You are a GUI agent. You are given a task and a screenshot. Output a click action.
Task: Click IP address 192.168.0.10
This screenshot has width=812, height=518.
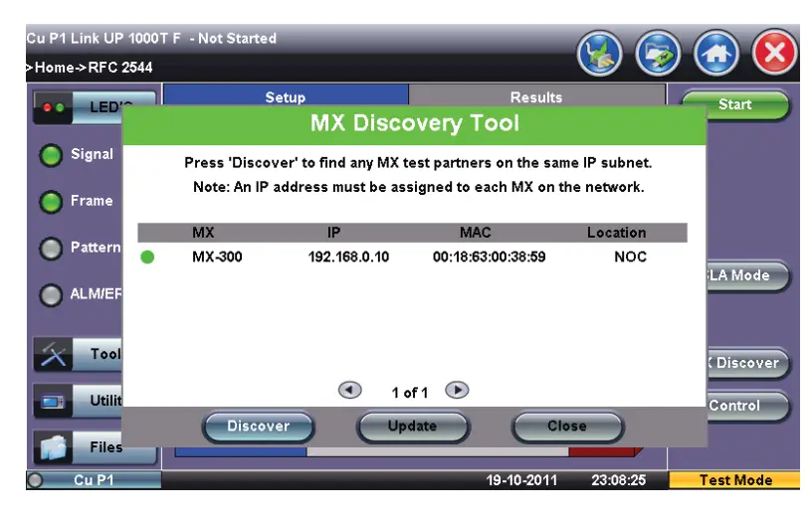(x=348, y=258)
